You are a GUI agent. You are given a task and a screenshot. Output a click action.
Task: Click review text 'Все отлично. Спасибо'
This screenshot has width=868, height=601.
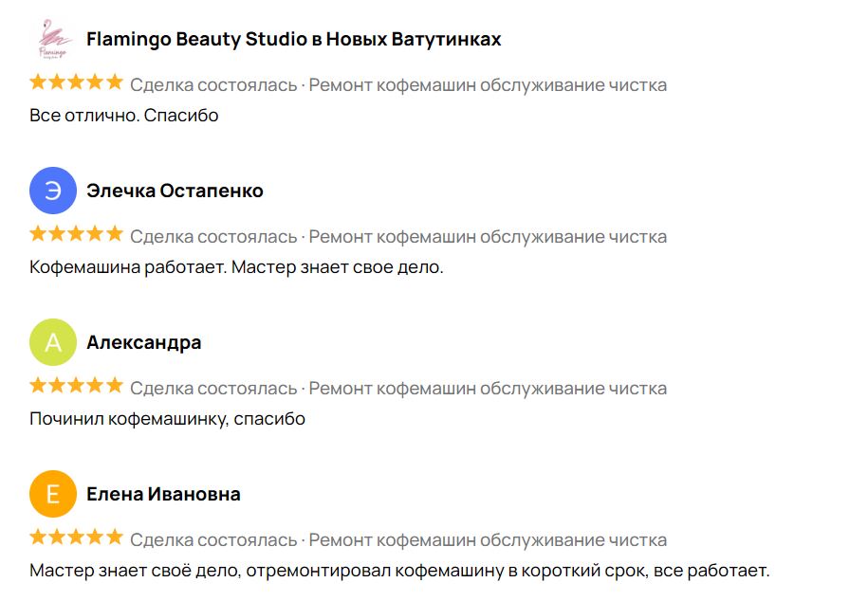(124, 116)
